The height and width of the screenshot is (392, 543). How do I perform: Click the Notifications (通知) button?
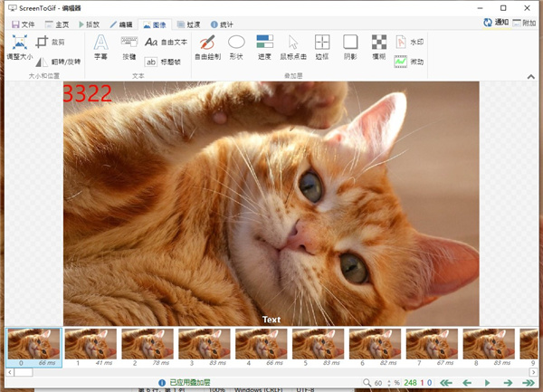tap(495, 23)
